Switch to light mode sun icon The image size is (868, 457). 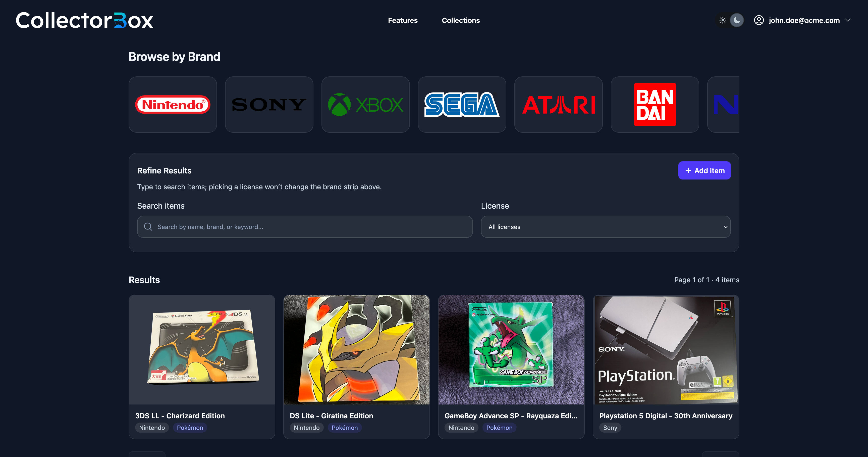click(722, 20)
